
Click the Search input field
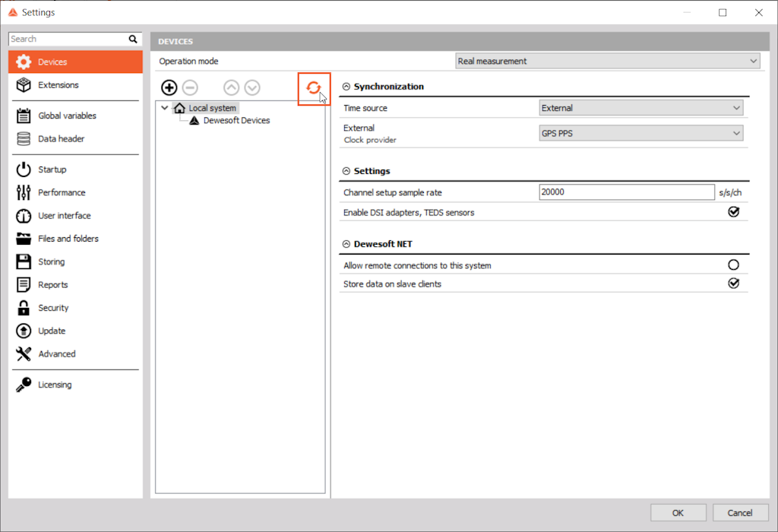click(x=68, y=39)
